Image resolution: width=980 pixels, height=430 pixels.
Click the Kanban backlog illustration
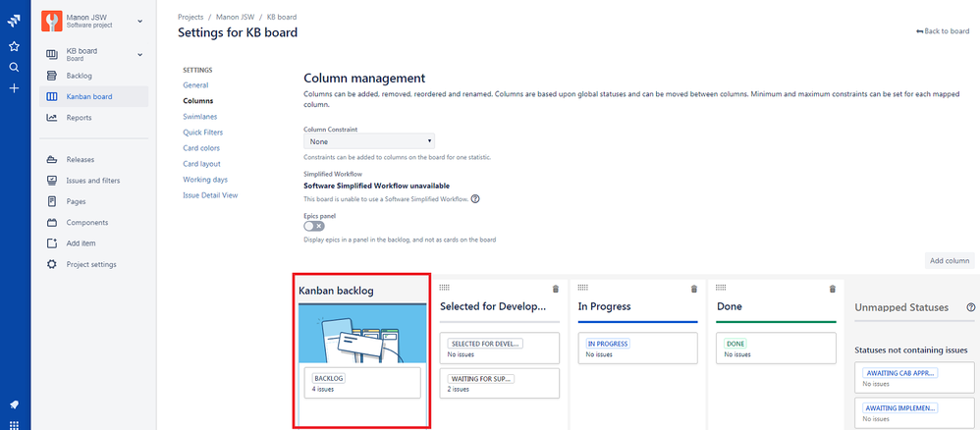[x=362, y=333]
